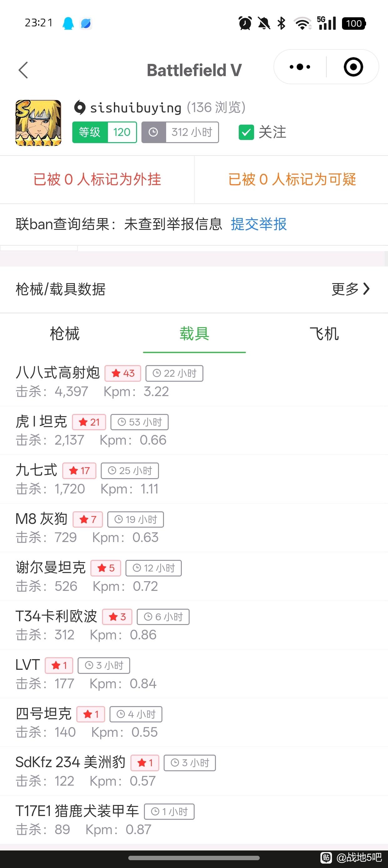Mark player via 已被 0 人标记为可疑

click(x=292, y=180)
